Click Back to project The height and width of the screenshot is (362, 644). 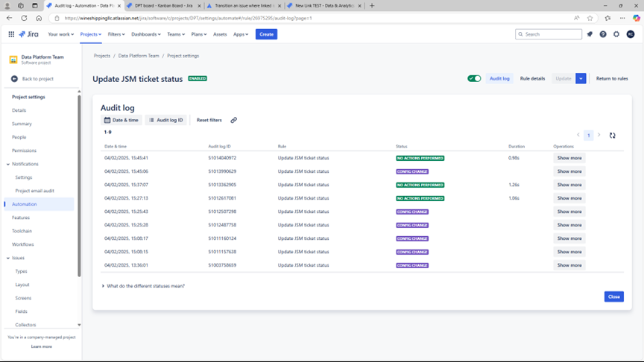38,79
